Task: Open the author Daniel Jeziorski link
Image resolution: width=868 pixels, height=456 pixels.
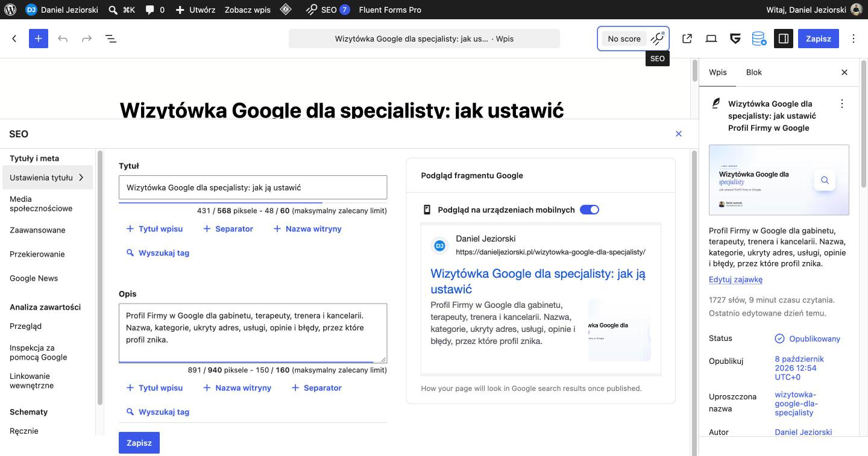Action: (804, 432)
